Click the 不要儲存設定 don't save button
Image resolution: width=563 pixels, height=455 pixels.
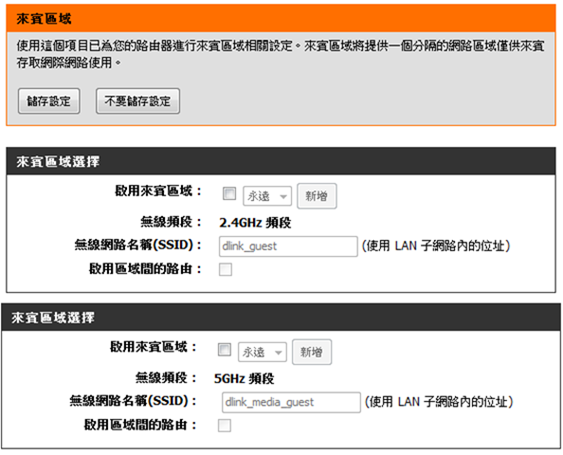pyautogui.click(x=138, y=101)
